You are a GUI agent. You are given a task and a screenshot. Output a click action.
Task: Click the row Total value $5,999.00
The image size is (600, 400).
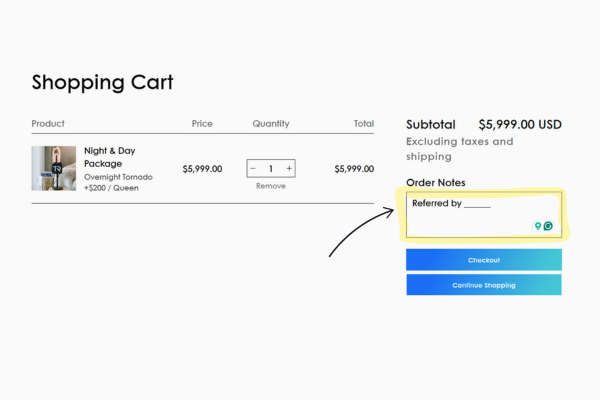354,169
